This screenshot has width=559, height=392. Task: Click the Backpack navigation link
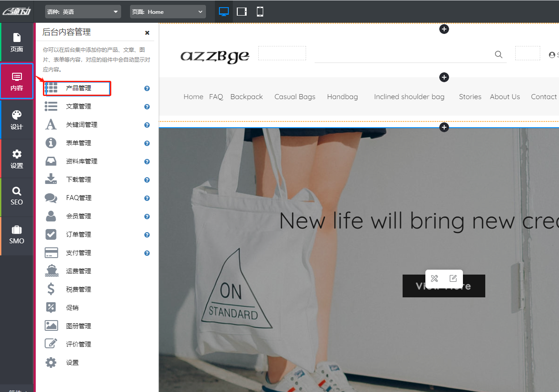point(247,97)
